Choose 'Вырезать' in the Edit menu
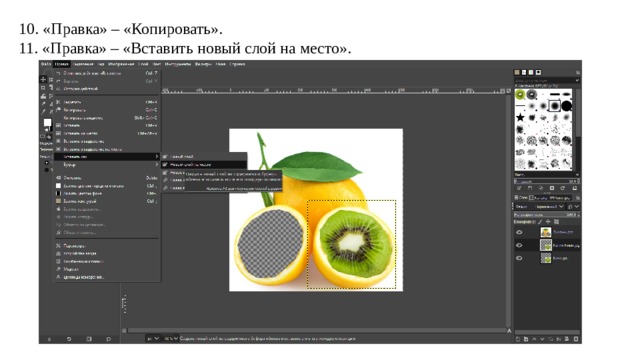 (107, 102)
